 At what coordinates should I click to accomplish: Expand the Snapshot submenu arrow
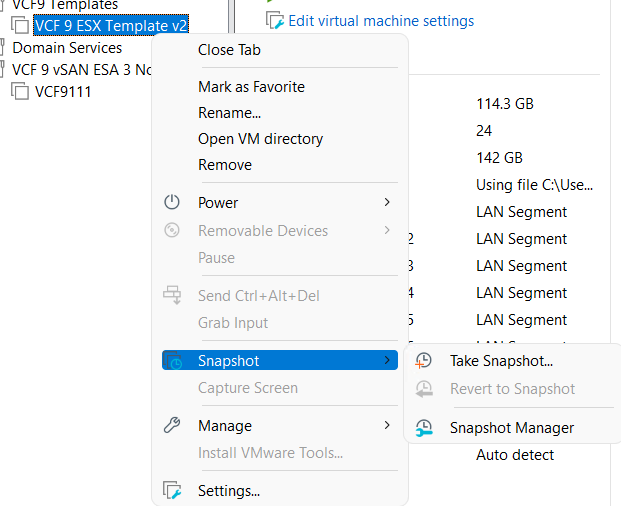tap(387, 361)
